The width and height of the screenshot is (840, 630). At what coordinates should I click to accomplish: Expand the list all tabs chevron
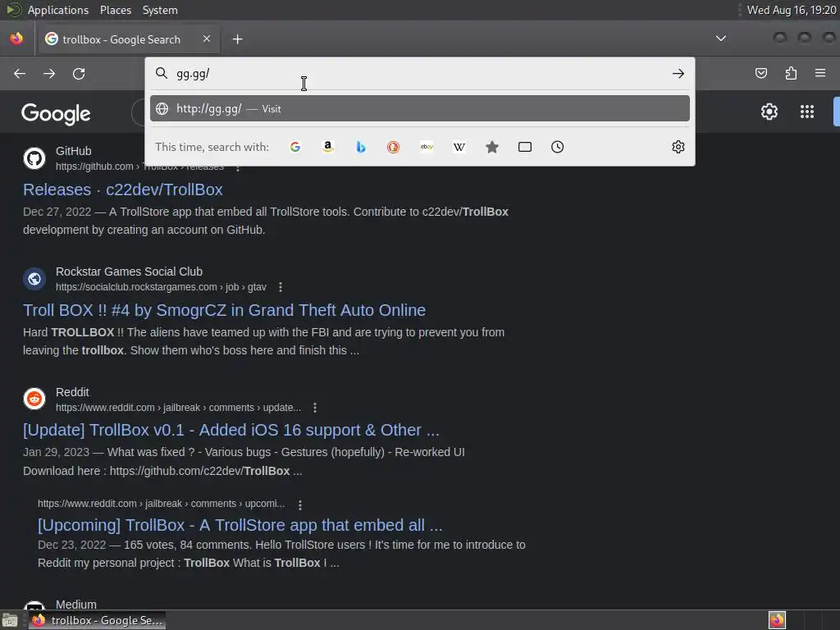point(721,39)
